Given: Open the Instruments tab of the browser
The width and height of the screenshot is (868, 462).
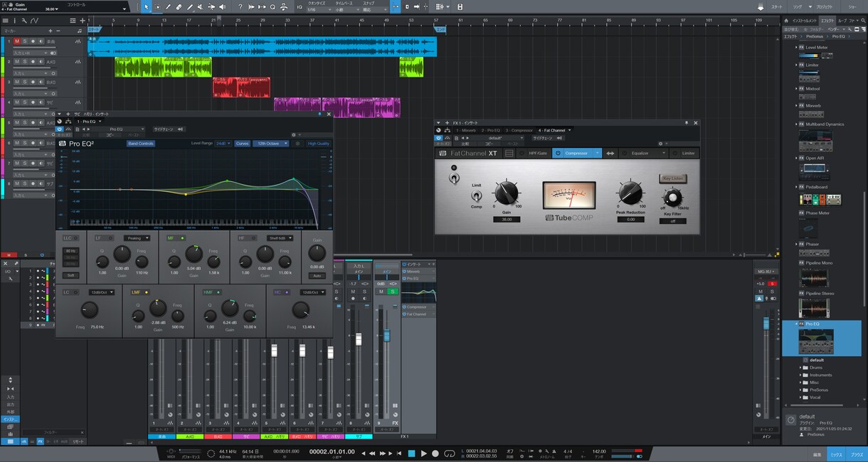Looking at the screenshot, I should click(803, 21).
